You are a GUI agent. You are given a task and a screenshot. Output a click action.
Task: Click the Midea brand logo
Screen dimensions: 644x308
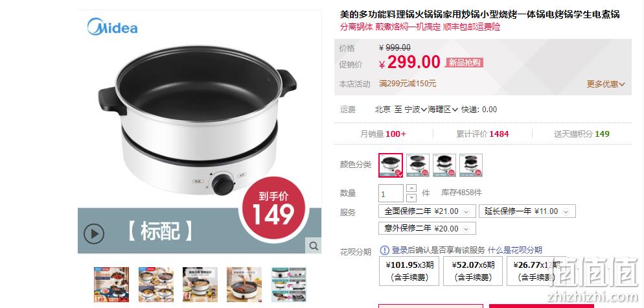(x=112, y=27)
